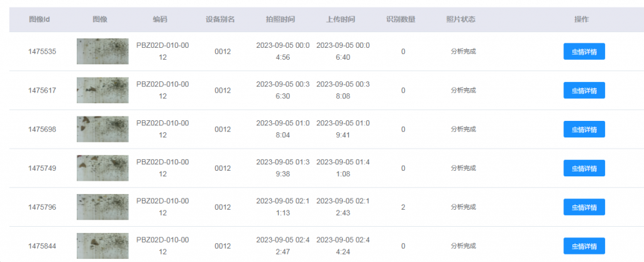Open 虫情详情 for image 1475844
This screenshot has height=262, width=644.
pos(584,246)
